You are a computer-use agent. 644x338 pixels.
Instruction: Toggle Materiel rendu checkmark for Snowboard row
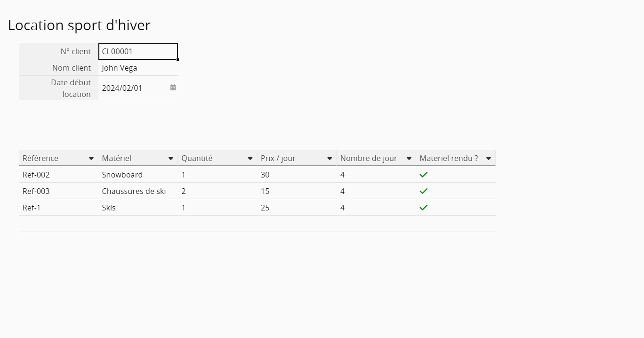point(423,175)
